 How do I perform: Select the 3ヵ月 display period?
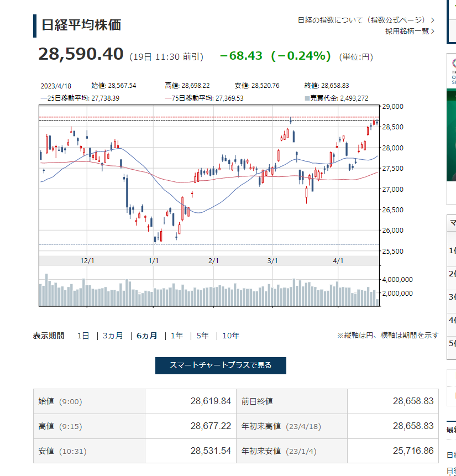click(x=113, y=336)
